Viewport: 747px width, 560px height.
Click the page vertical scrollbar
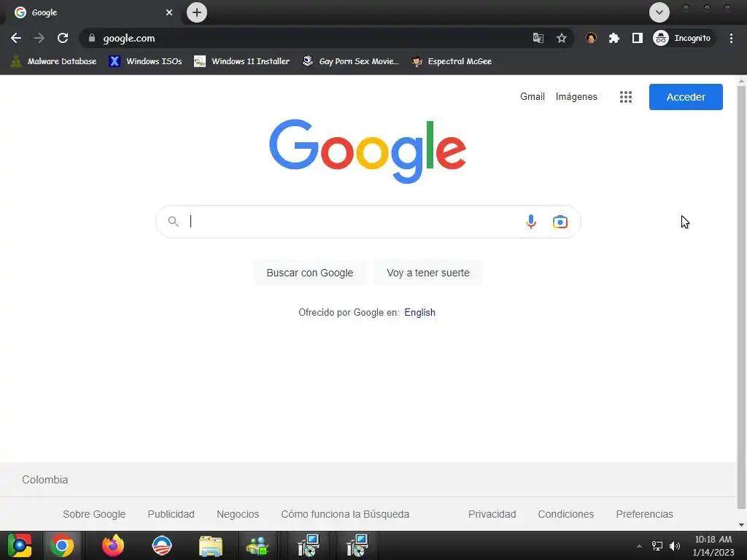pyautogui.click(x=741, y=297)
